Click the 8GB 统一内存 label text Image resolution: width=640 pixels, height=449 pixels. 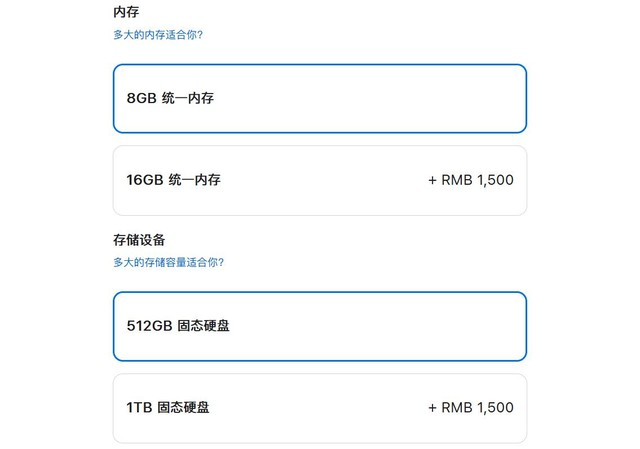coord(171,99)
